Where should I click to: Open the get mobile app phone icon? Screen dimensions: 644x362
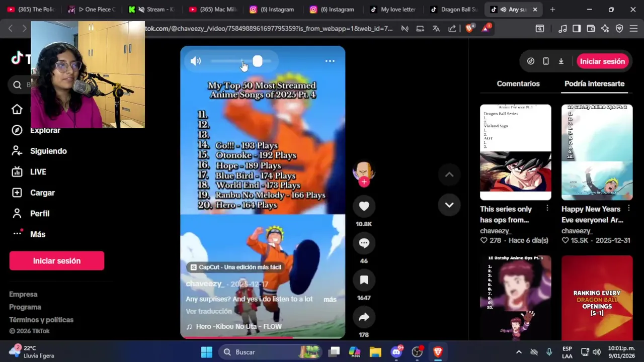546,61
